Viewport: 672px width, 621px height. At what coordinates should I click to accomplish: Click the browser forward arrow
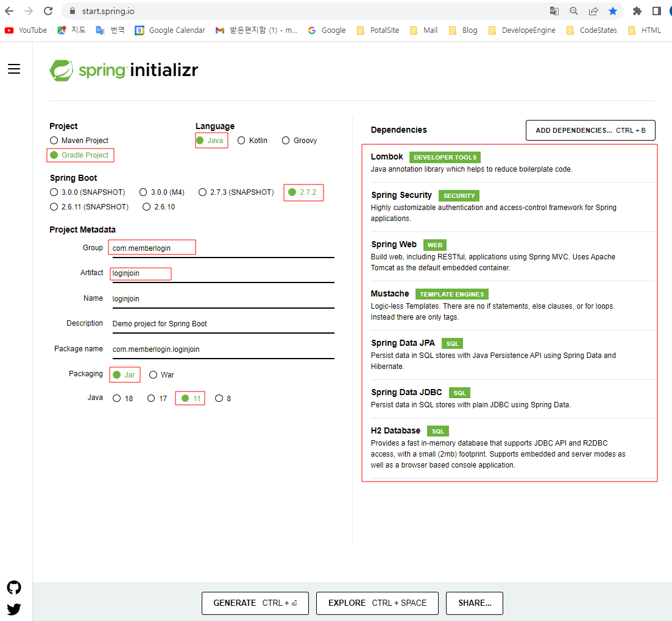[28, 11]
